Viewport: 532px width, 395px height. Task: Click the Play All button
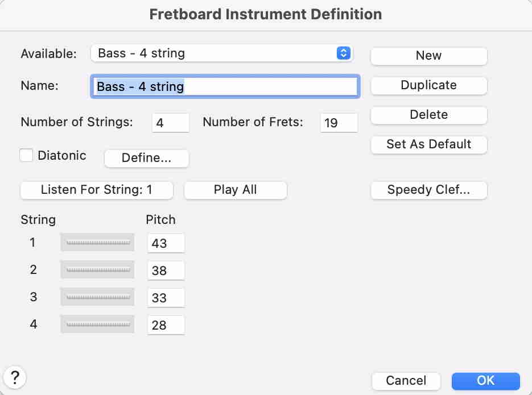[235, 190]
